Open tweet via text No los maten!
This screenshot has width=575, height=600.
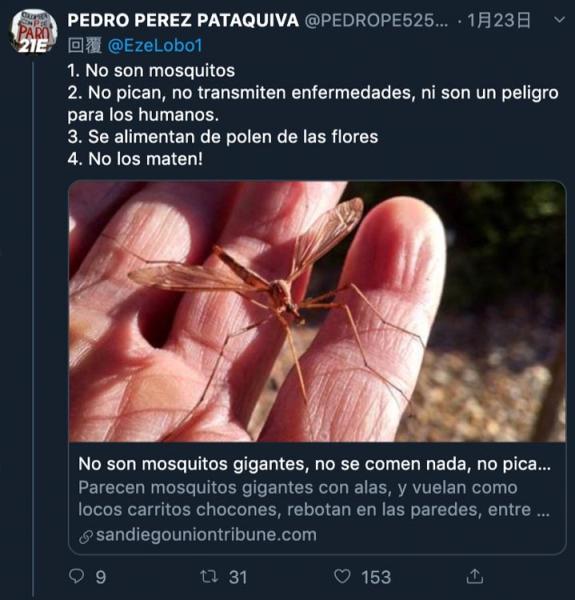[x=135, y=159]
